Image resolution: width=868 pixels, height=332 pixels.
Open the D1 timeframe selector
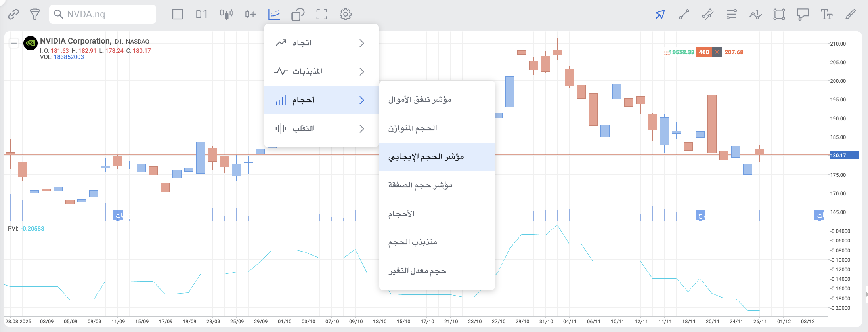click(x=201, y=15)
